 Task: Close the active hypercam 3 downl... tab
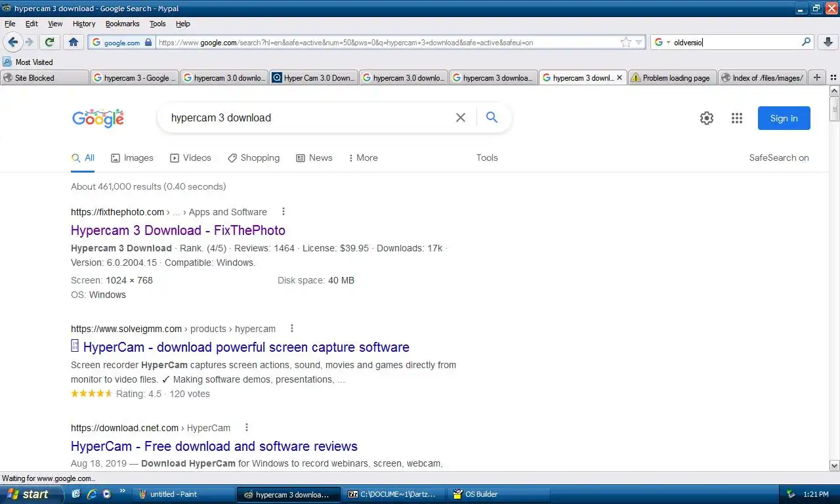coord(621,77)
